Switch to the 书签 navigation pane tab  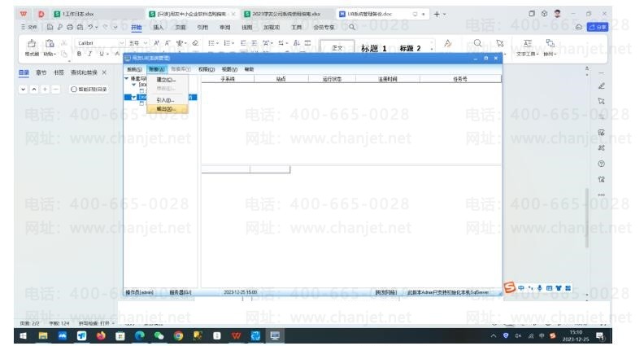coord(59,72)
